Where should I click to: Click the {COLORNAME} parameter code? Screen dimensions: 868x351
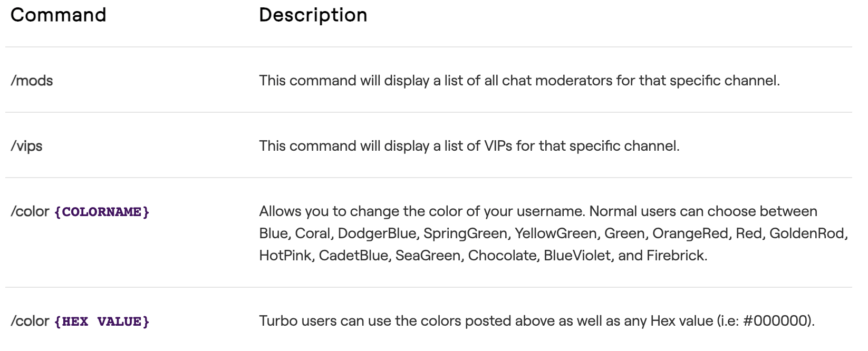click(x=102, y=211)
